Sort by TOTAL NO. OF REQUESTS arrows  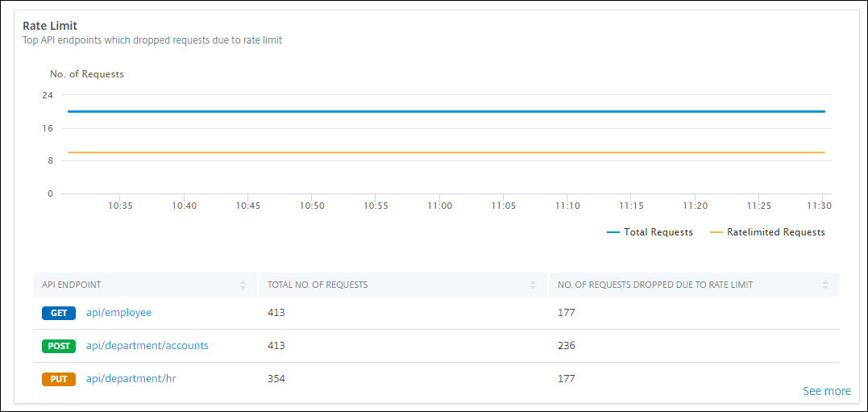(x=533, y=285)
